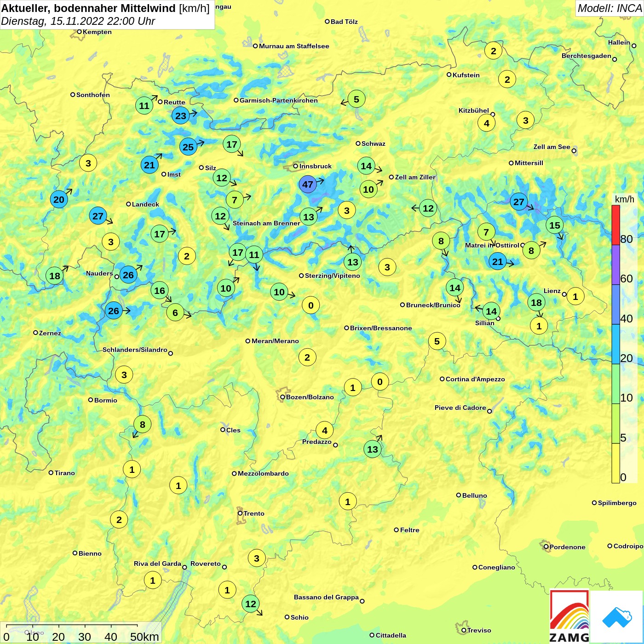Click the 21 km/h marker below Matrei in Osttirol
Image resolution: width=644 pixels, height=644 pixels.
click(498, 262)
